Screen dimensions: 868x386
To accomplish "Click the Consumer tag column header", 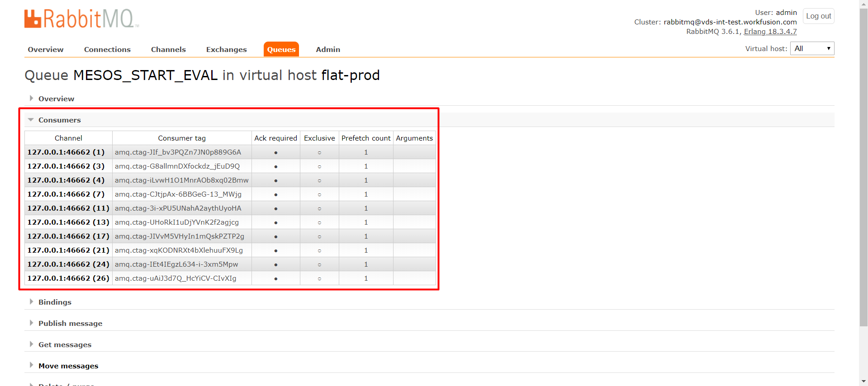I will pyautogui.click(x=182, y=138).
